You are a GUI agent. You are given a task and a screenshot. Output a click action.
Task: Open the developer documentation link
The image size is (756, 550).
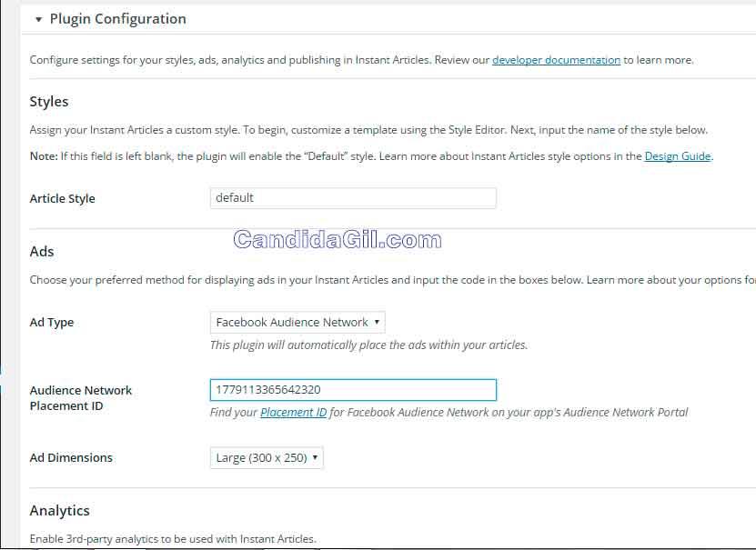556,60
